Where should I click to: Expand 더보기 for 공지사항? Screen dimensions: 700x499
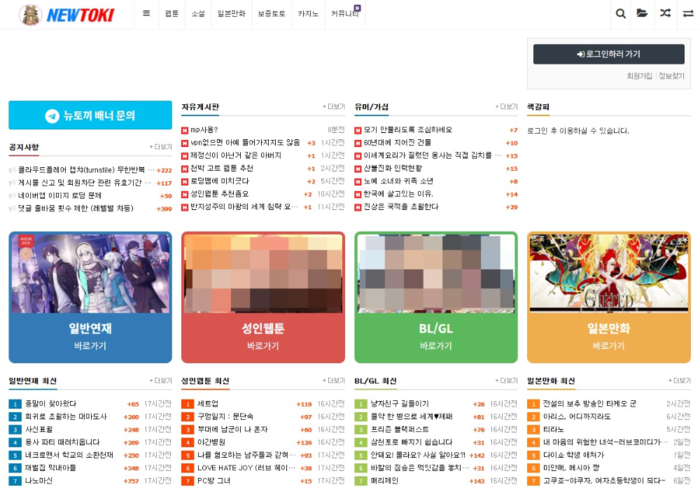(x=160, y=147)
